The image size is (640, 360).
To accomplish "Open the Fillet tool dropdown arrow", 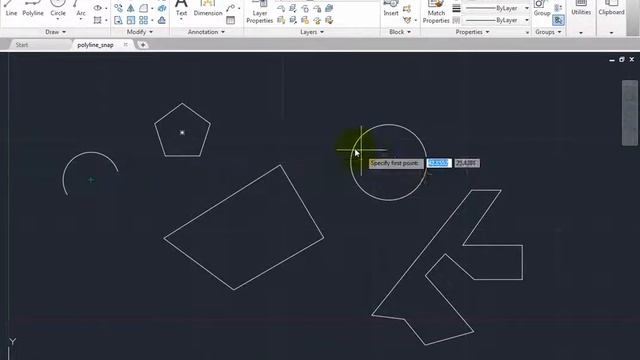I will [152, 8].
